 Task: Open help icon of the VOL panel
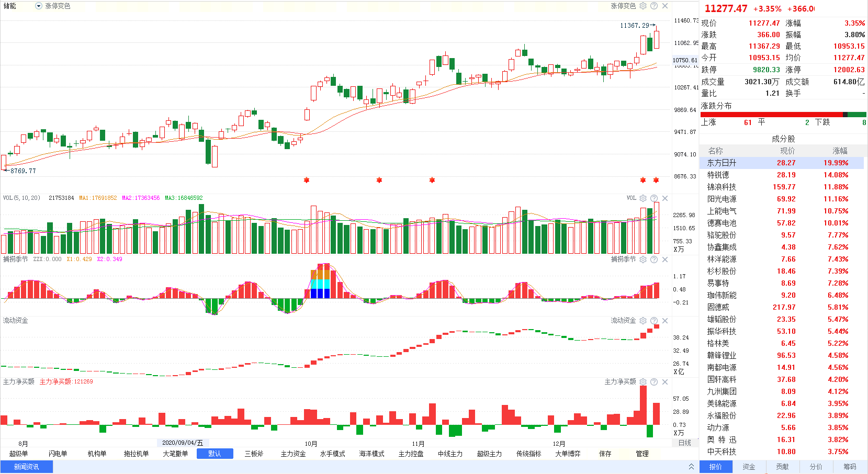[654, 198]
